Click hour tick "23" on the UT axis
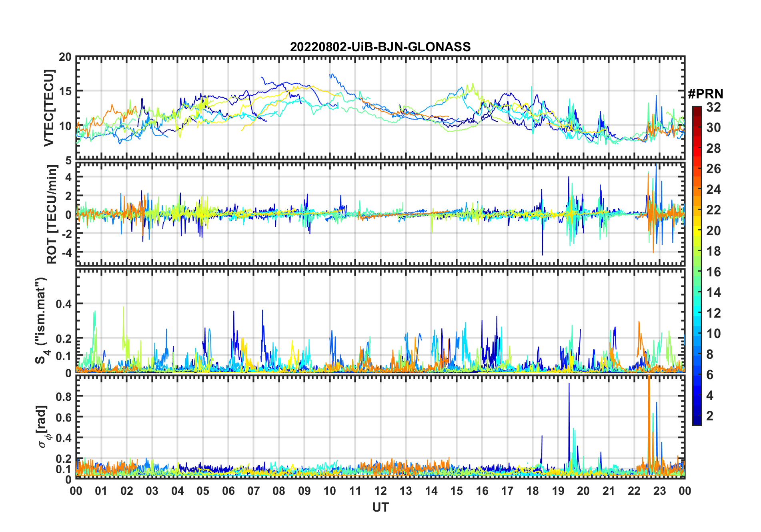The image size is (761, 532). (x=660, y=491)
